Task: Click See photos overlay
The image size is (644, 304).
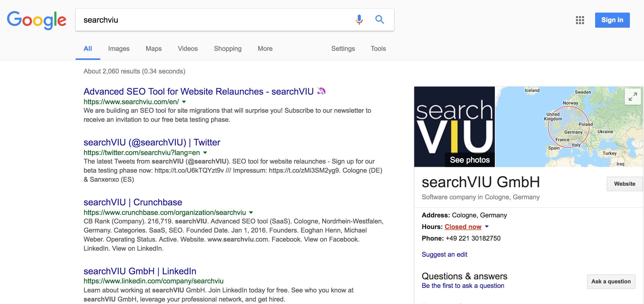Action: pyautogui.click(x=470, y=160)
